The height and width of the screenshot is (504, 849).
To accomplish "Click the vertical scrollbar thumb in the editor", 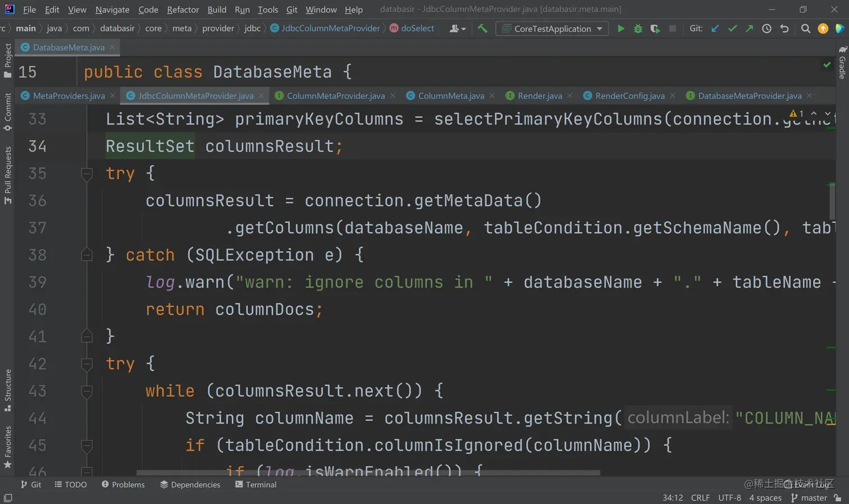I will pos(832,201).
